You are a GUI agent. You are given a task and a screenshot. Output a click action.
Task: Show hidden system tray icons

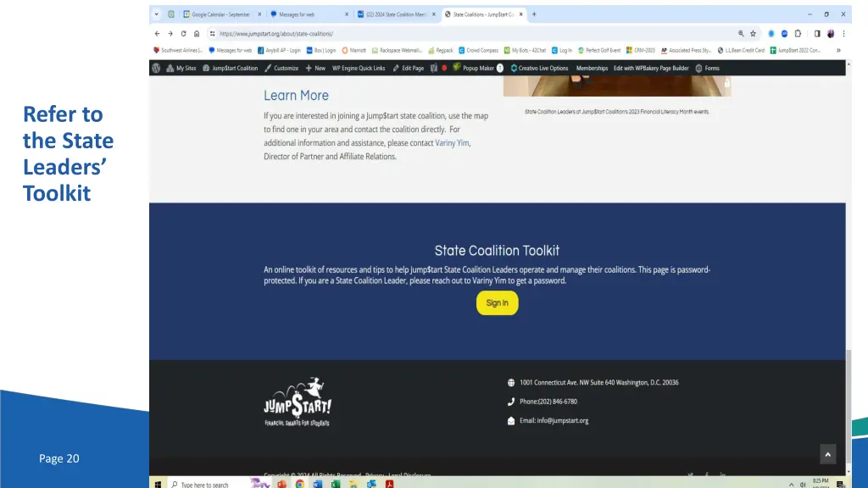[x=792, y=485]
